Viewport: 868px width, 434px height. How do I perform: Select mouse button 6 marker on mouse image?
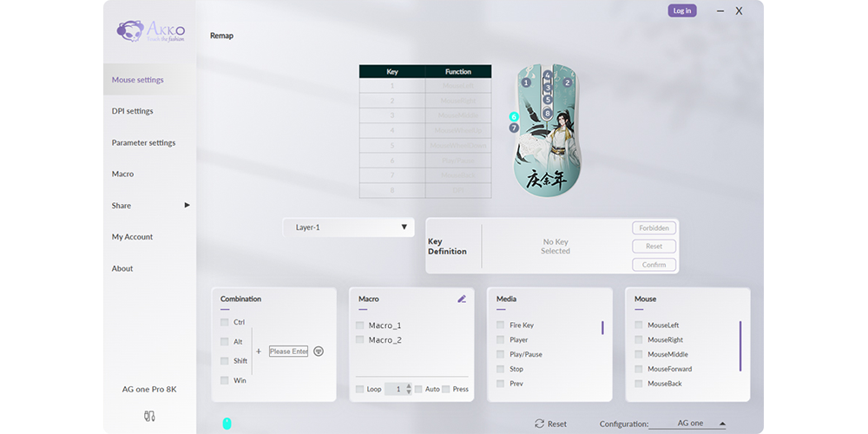pos(514,116)
